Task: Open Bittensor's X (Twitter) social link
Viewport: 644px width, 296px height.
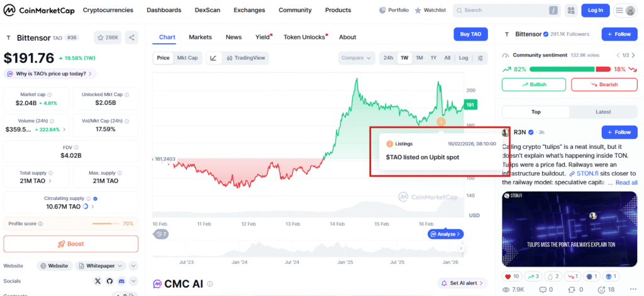Action: pyautogui.click(x=97, y=281)
